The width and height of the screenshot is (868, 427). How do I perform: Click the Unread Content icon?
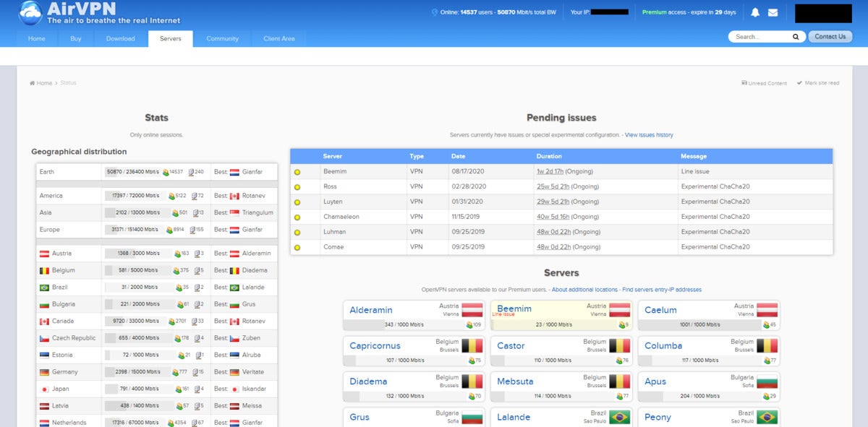coord(744,83)
